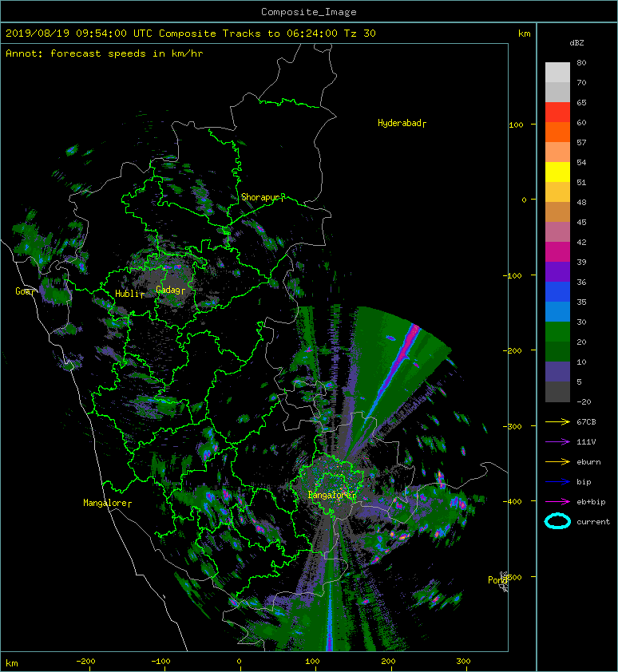Click the Goa city label
Image resolution: width=618 pixels, height=672 pixels.
(x=22, y=291)
